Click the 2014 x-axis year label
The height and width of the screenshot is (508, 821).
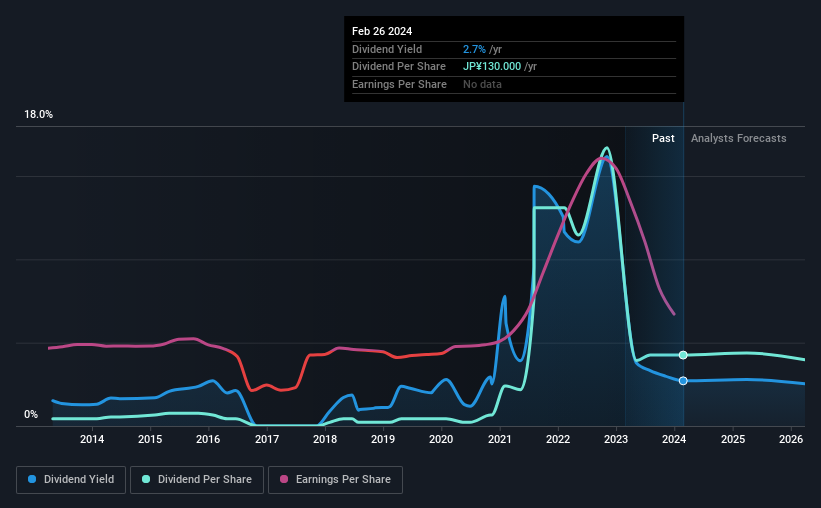coord(92,439)
